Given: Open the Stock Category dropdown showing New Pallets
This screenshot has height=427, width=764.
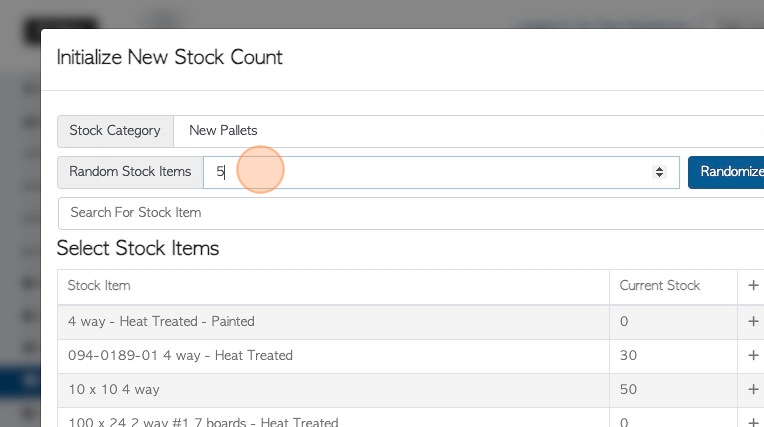Looking at the screenshot, I should (x=469, y=131).
